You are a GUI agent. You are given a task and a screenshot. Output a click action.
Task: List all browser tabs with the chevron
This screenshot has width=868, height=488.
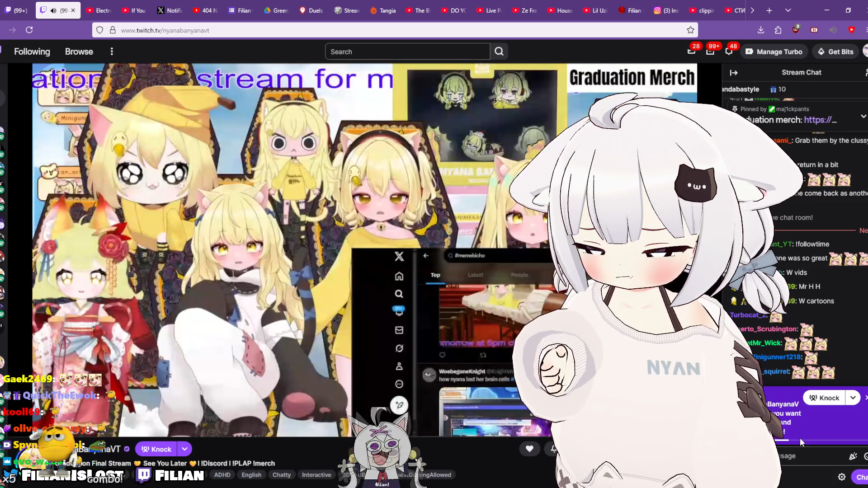(x=788, y=10)
